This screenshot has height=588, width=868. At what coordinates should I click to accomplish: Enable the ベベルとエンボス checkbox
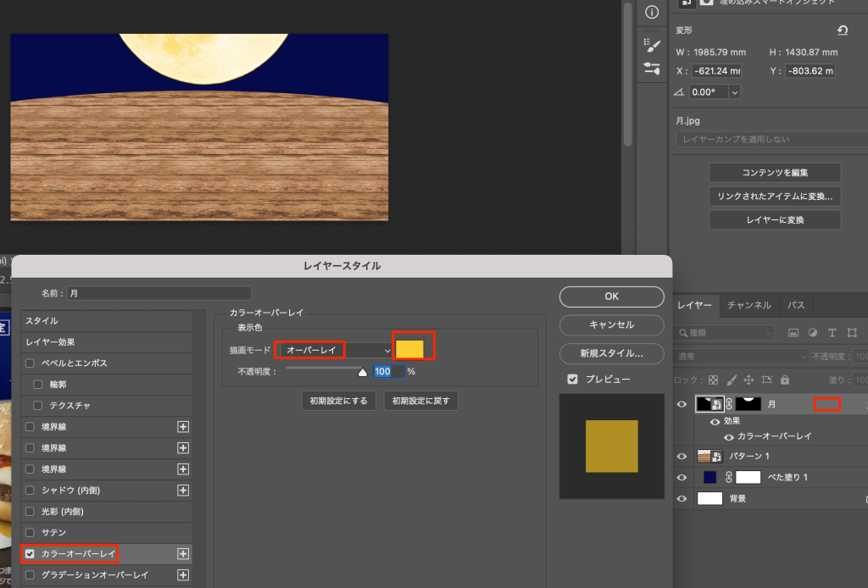click(31, 363)
